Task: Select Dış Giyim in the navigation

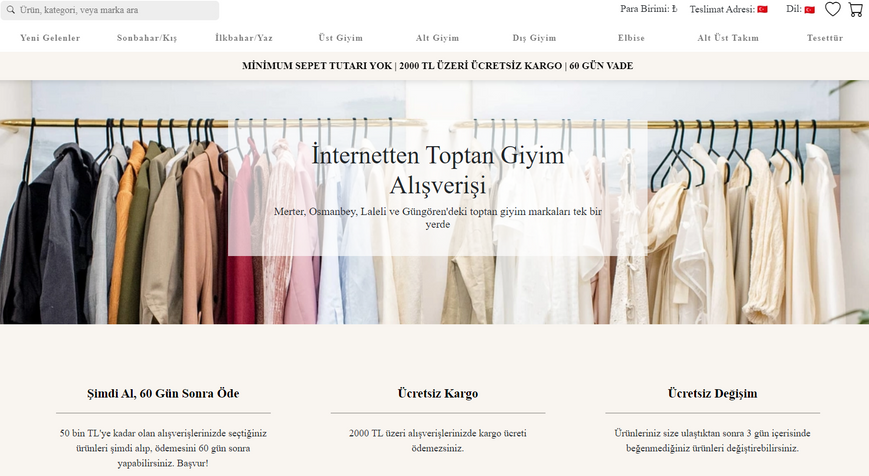Action: pos(534,38)
